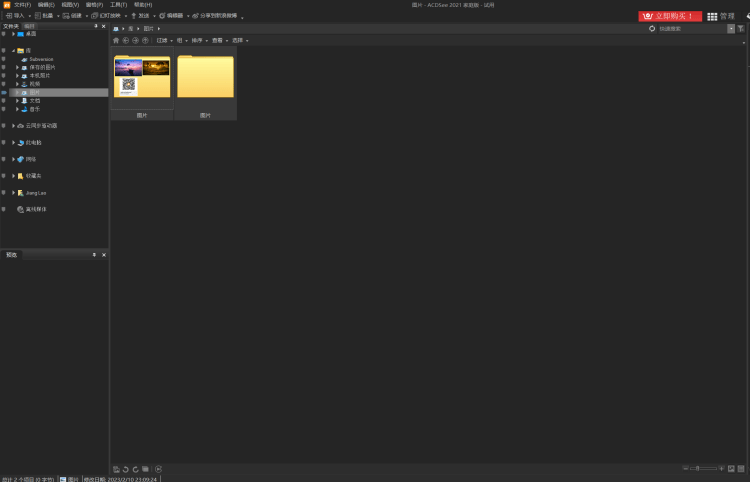The width and height of the screenshot is (750, 482).
Task: Open the 帮助(H) menu
Action: [143, 5]
